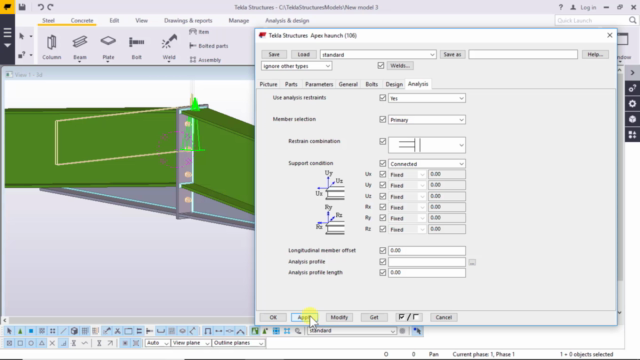
Task: Click the save icon in the title bar
Action: [22, 7]
